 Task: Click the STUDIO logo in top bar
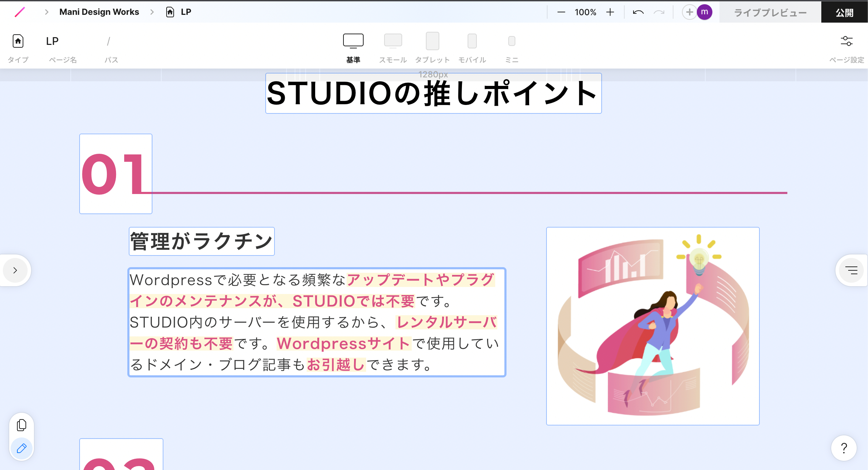click(x=20, y=12)
